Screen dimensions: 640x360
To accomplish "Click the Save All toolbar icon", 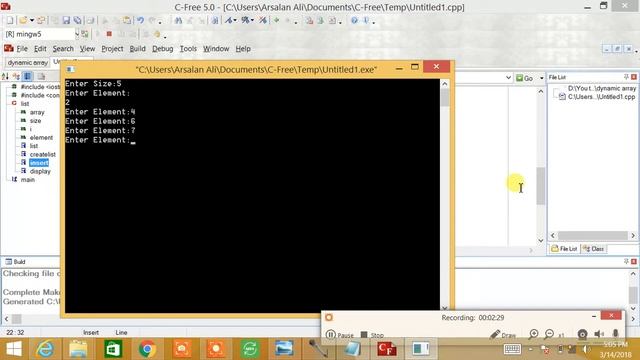I will click(x=77, y=20).
